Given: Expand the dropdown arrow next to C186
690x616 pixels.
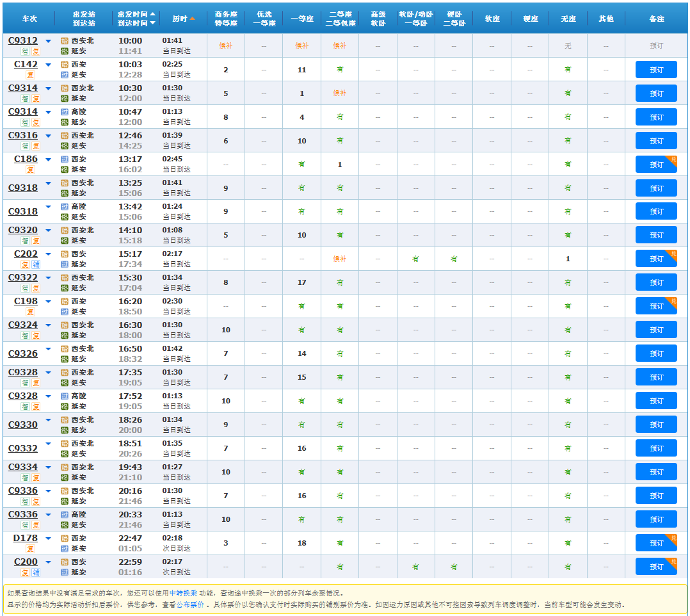Looking at the screenshot, I should 48,159.
